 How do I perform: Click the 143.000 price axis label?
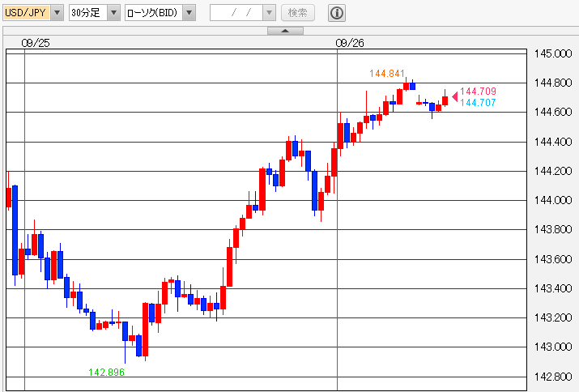click(x=553, y=347)
